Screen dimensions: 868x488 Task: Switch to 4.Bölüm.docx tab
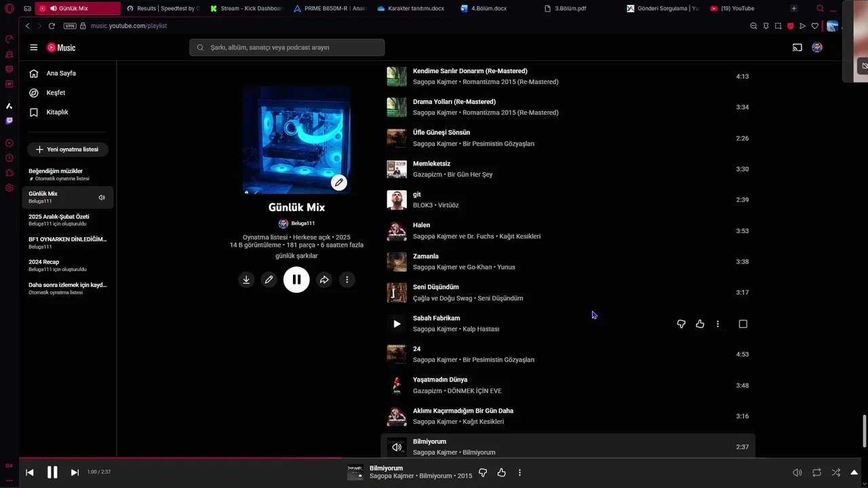(497, 8)
